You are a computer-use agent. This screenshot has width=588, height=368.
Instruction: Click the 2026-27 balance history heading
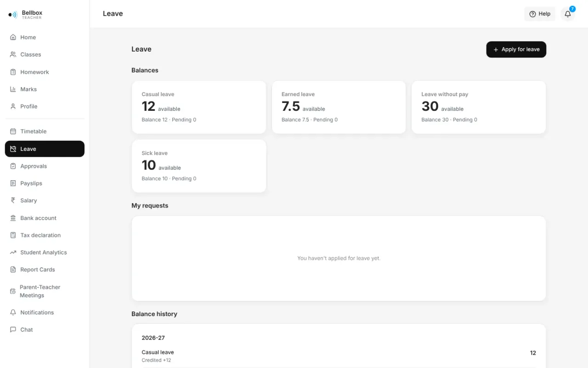click(x=153, y=338)
